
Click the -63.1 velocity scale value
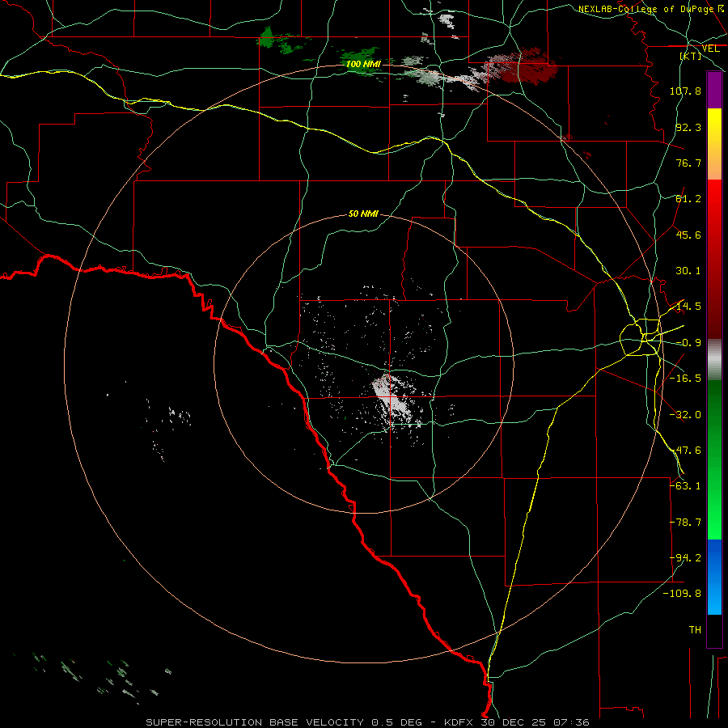coord(685,486)
